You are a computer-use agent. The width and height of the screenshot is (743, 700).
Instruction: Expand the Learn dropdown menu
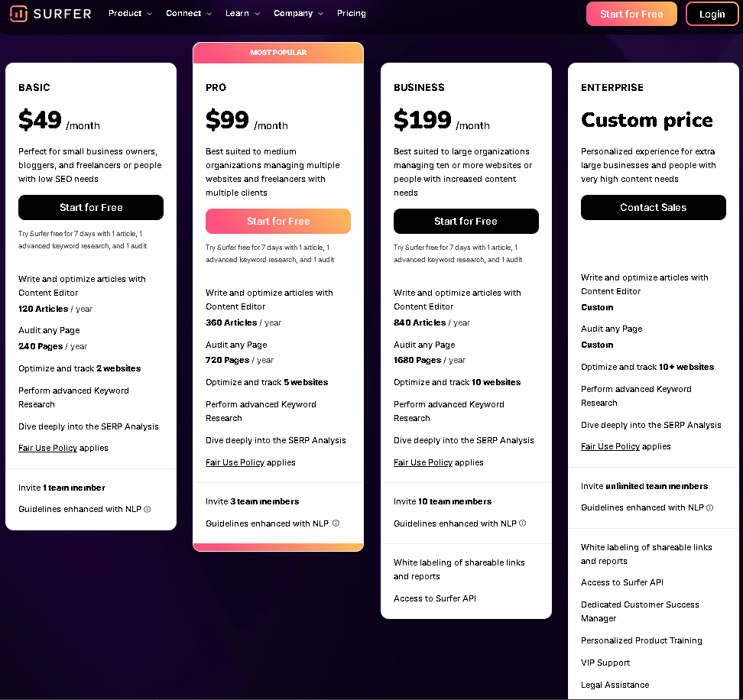pos(242,13)
